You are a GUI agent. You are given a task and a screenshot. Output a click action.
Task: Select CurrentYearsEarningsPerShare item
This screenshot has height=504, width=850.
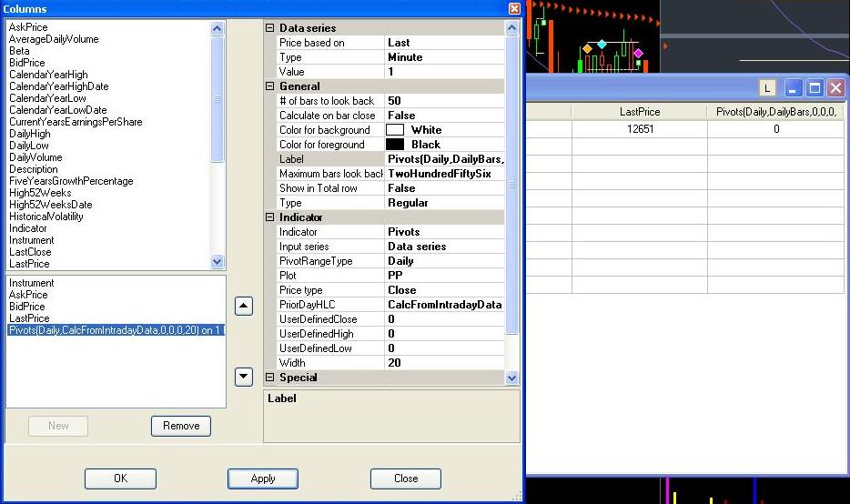click(76, 122)
